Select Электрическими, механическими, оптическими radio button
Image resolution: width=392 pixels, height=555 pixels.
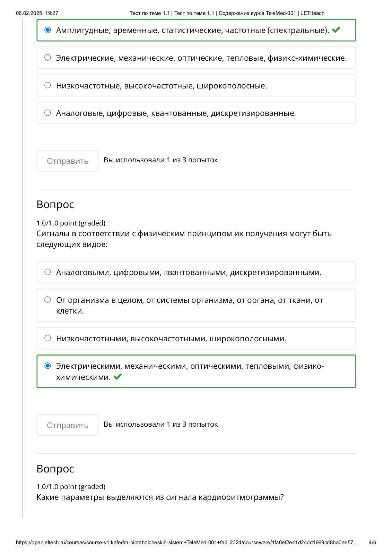click(47, 366)
